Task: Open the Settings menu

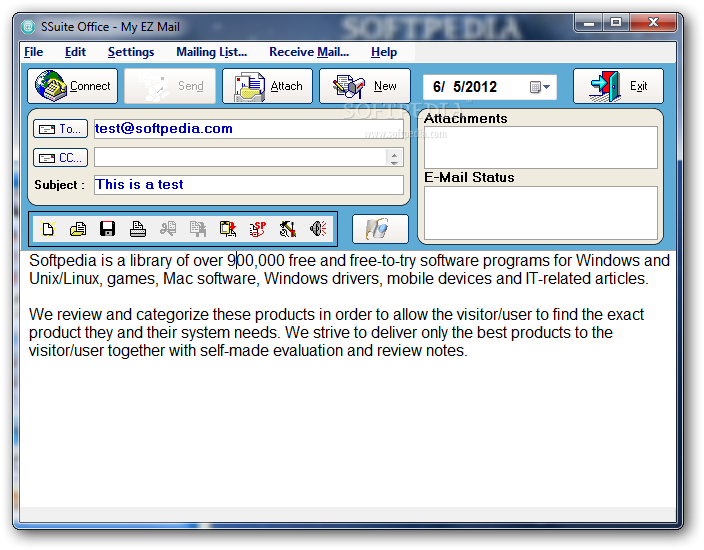Action: click(x=131, y=52)
